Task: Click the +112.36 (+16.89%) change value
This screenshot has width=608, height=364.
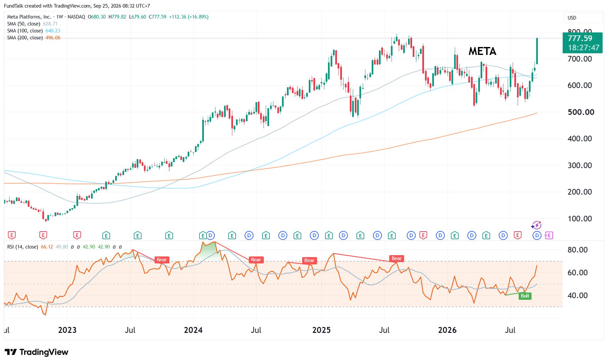Action: [x=189, y=17]
